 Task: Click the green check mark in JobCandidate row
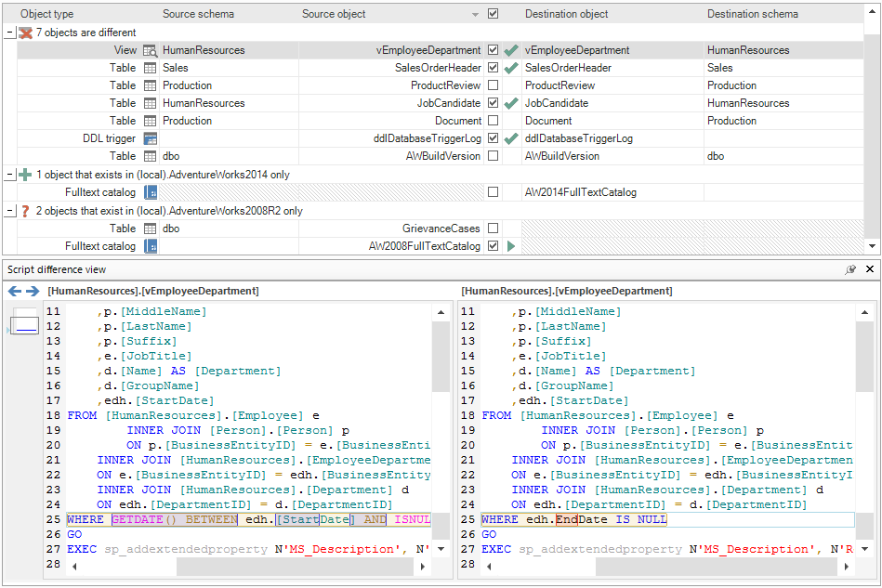[511, 103]
